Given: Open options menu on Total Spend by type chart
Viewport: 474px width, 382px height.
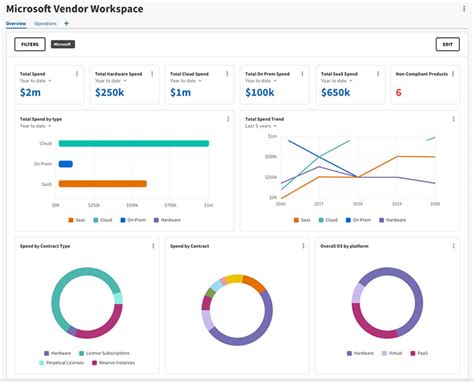Looking at the screenshot, I should (228, 119).
